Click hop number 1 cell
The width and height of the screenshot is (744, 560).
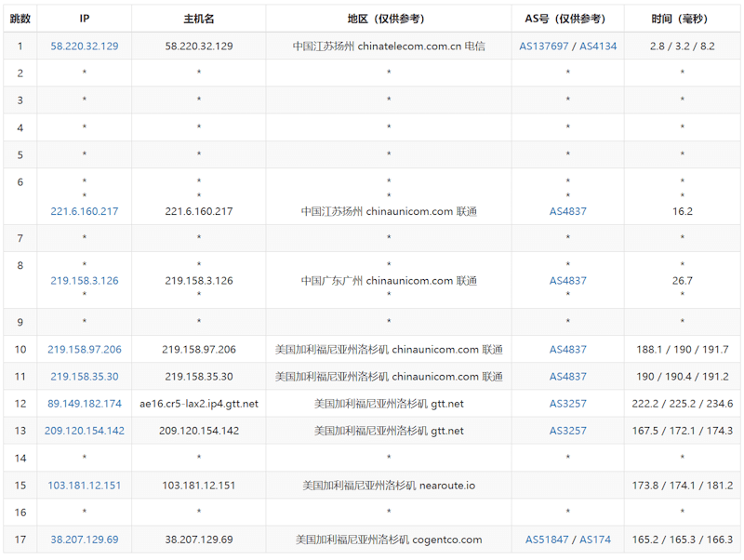(x=20, y=46)
